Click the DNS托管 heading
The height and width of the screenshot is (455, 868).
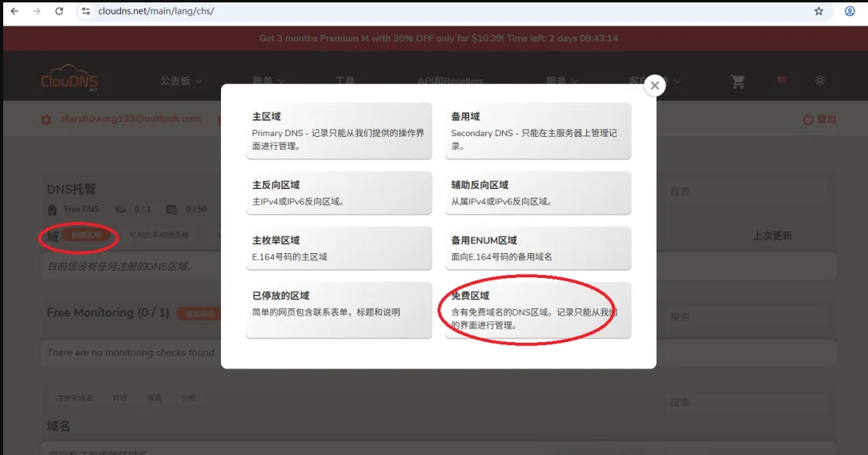(x=71, y=189)
